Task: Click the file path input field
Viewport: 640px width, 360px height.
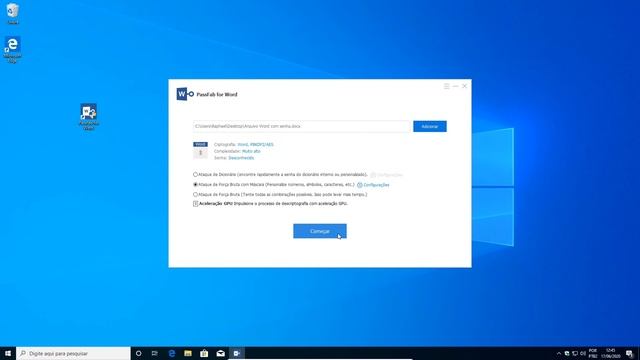Action: pyautogui.click(x=302, y=127)
